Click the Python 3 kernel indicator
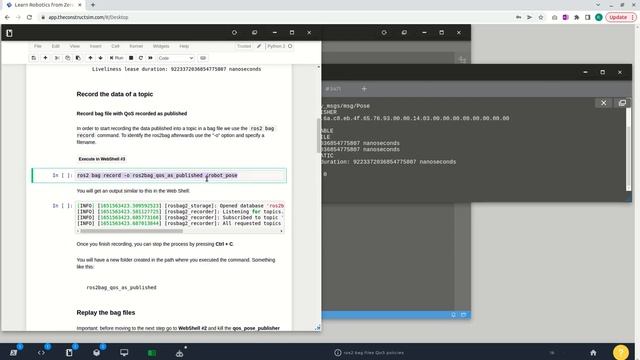640x360 pixels. [x=280, y=46]
